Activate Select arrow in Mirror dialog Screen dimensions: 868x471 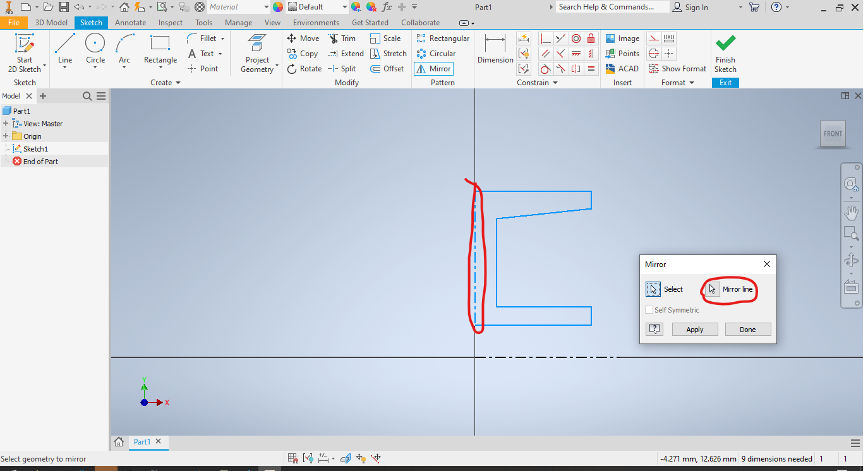coord(653,289)
